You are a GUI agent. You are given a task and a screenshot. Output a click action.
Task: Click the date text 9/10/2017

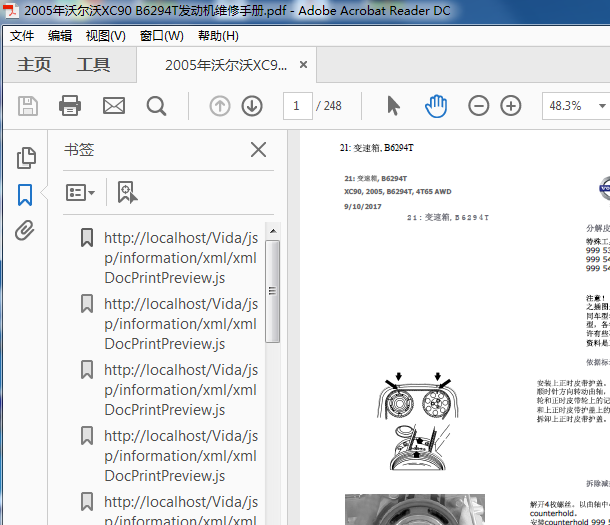(x=363, y=206)
